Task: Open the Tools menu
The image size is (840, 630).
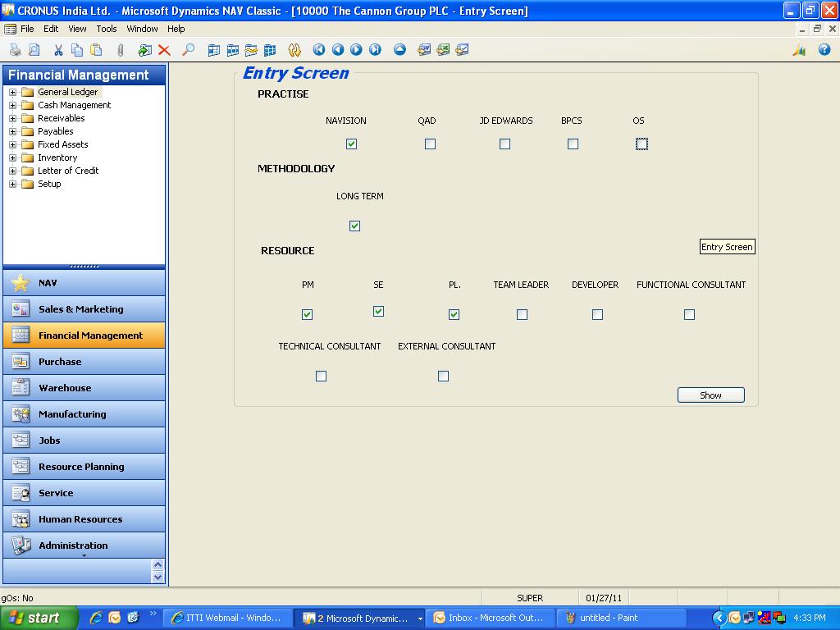Action: click(107, 29)
